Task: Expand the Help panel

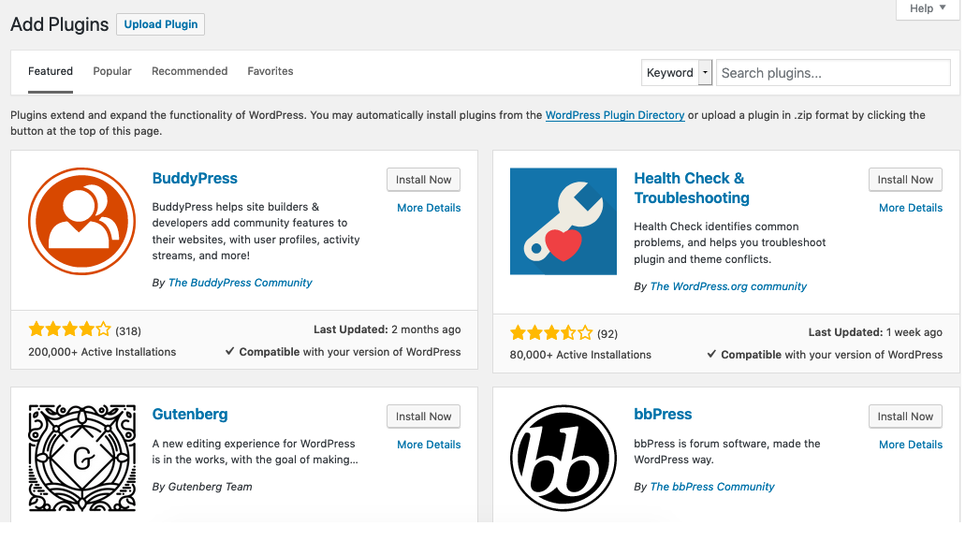Action: 926,8
